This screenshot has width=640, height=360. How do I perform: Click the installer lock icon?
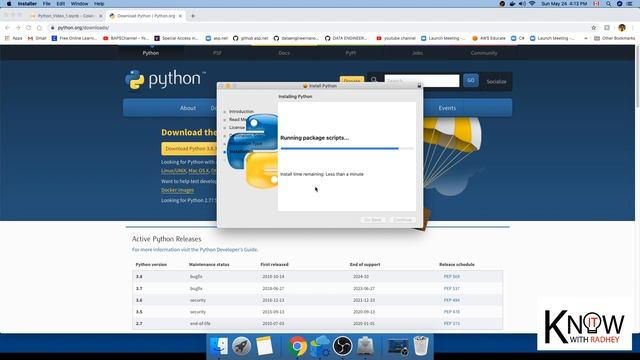pos(419,86)
